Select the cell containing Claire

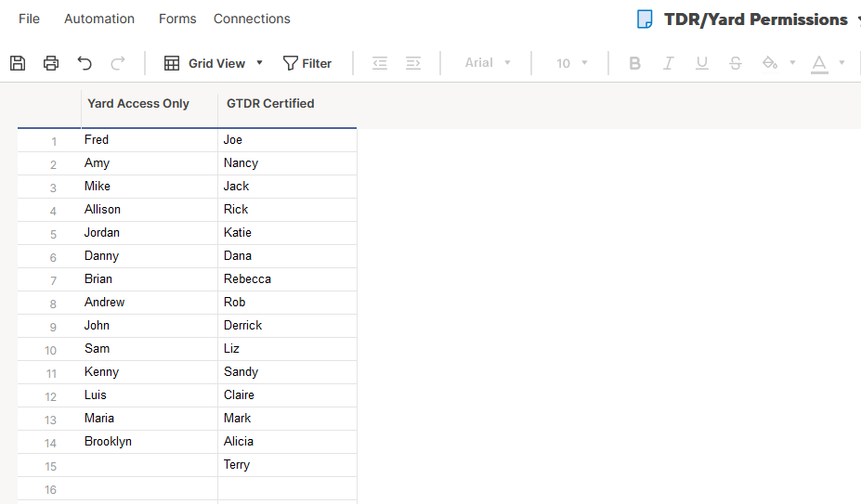click(287, 395)
